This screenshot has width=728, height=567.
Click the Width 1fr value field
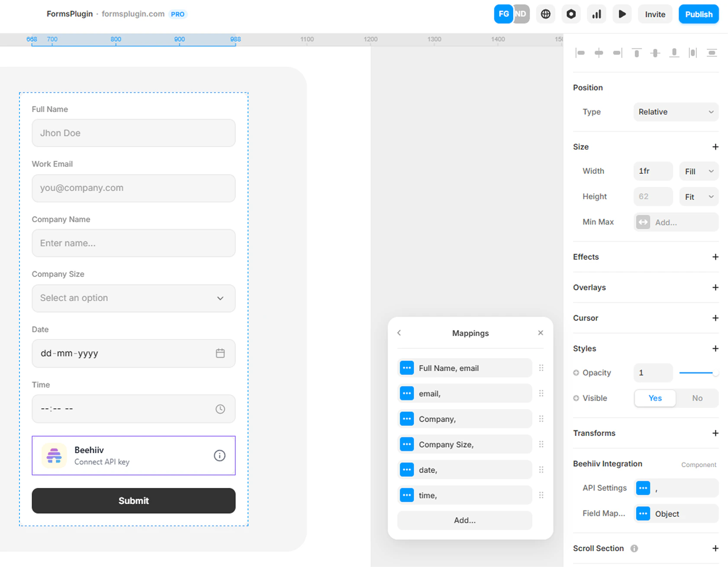(653, 171)
